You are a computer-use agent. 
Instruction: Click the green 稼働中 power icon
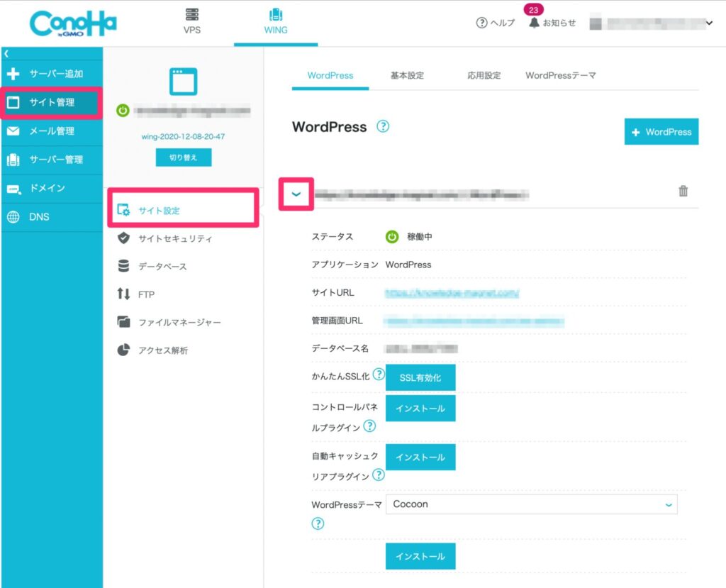click(392, 237)
